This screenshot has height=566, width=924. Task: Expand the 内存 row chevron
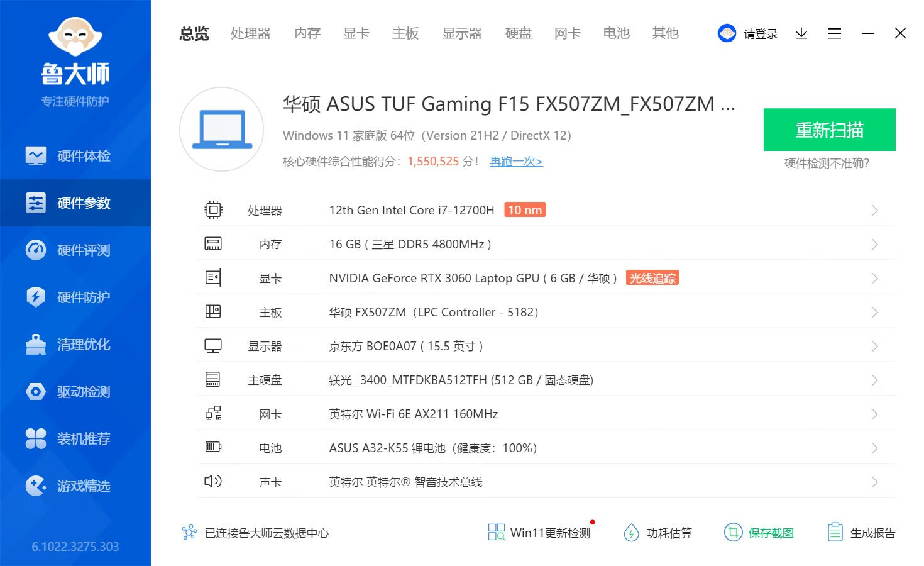pos(874,244)
